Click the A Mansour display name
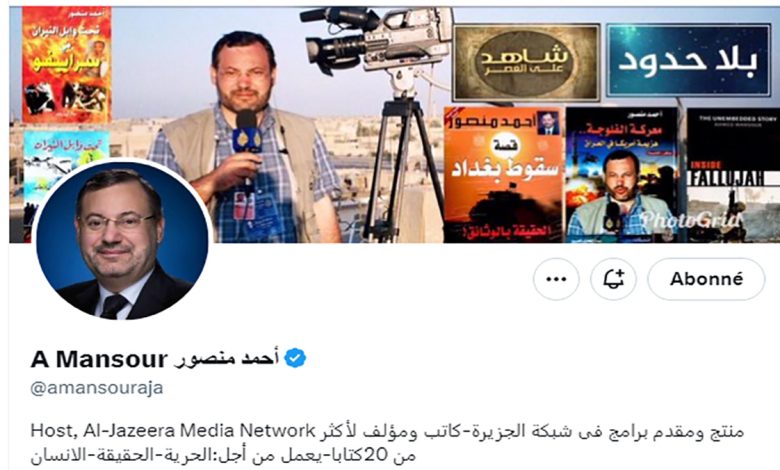Image resolution: width=780 pixels, height=470 pixels. 99,359
